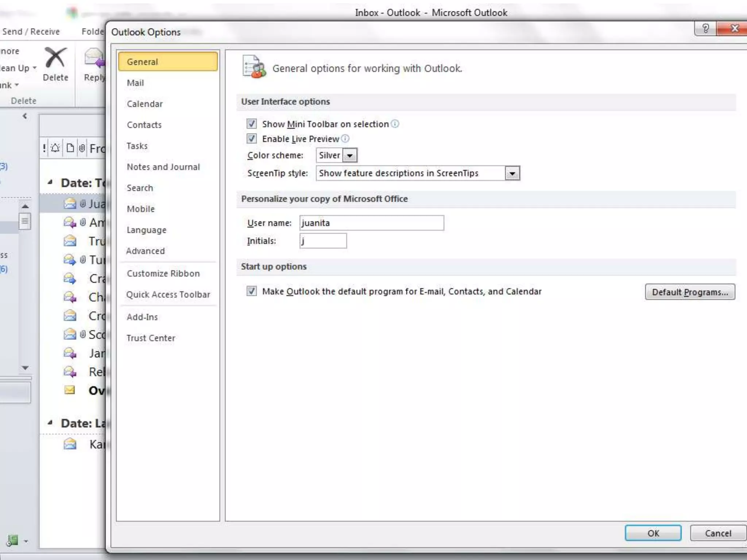Click into the User name field

[x=371, y=223]
